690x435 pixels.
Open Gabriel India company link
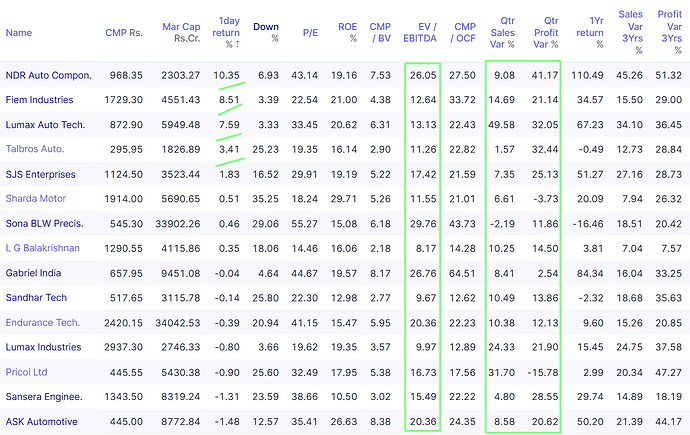[x=33, y=273]
